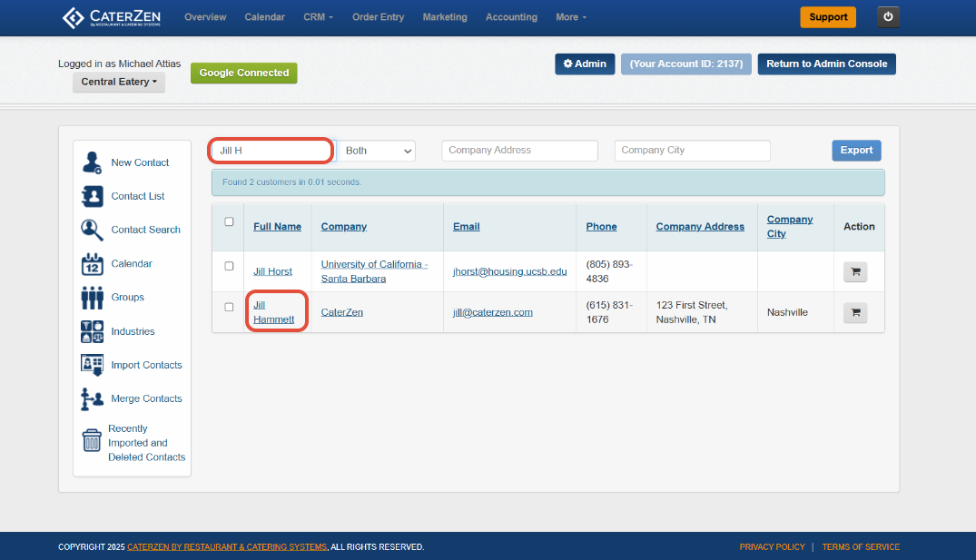The image size is (976, 560).
Task: Click the Nashville city cell
Action: [x=787, y=312]
